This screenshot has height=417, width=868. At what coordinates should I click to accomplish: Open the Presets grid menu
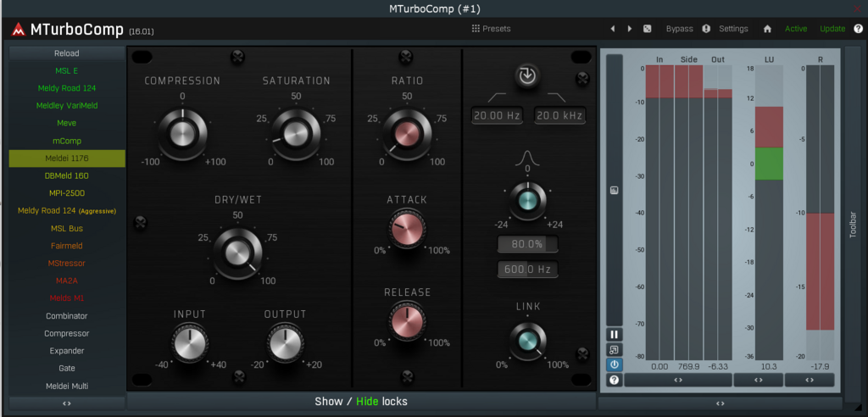(x=491, y=29)
